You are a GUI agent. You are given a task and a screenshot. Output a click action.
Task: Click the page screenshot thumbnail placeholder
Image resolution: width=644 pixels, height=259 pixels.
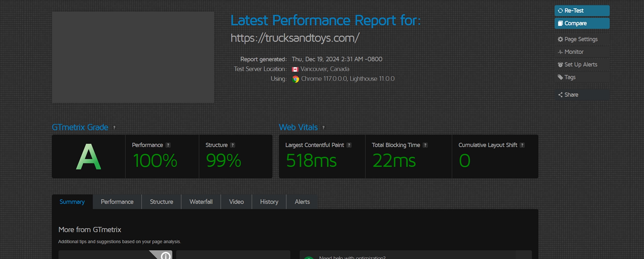click(133, 57)
